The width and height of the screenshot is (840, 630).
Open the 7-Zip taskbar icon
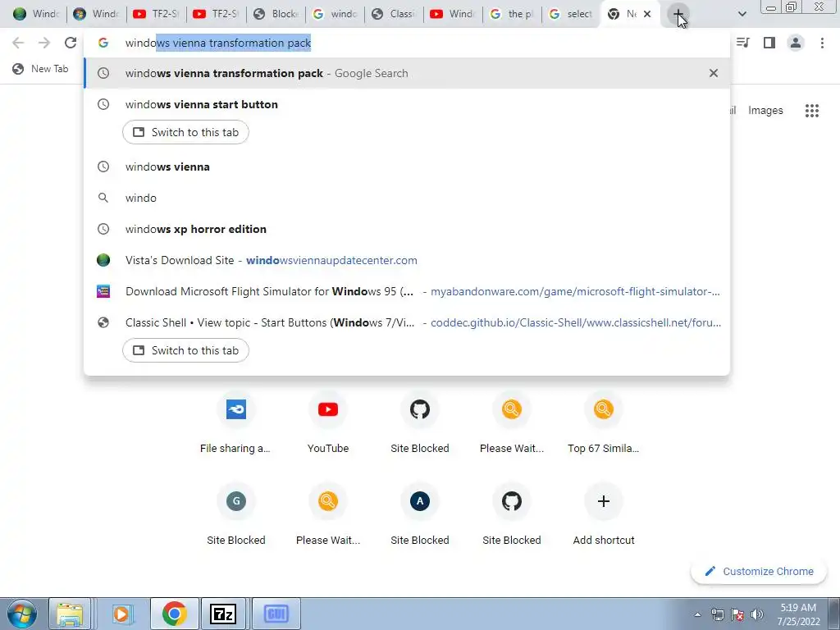223,614
